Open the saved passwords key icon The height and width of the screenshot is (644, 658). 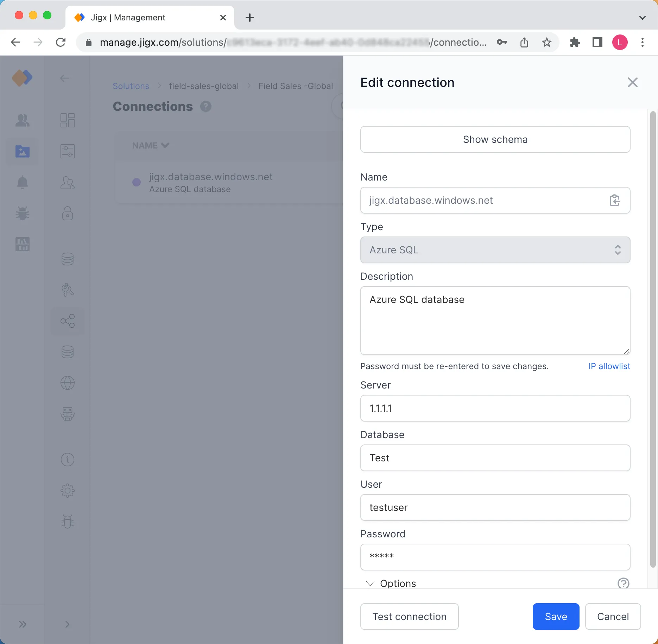tap(502, 43)
